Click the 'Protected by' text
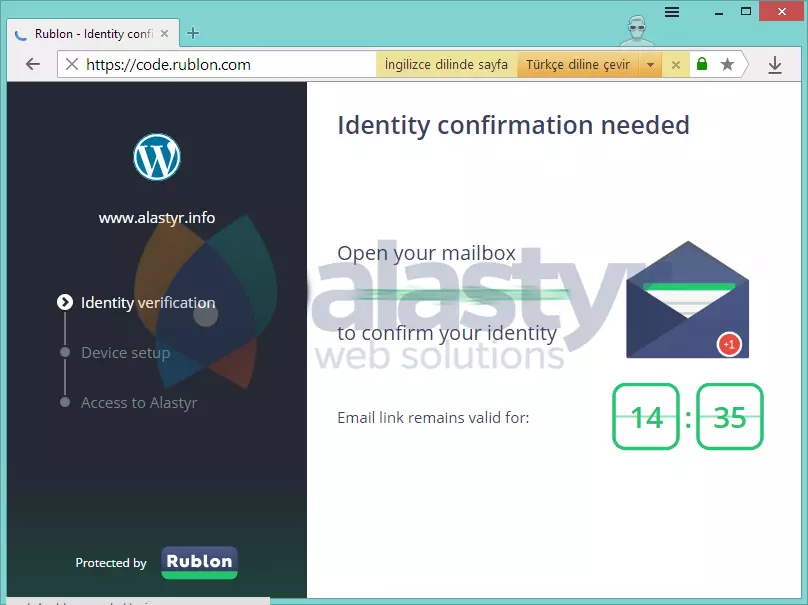The height and width of the screenshot is (605, 808). (x=111, y=563)
